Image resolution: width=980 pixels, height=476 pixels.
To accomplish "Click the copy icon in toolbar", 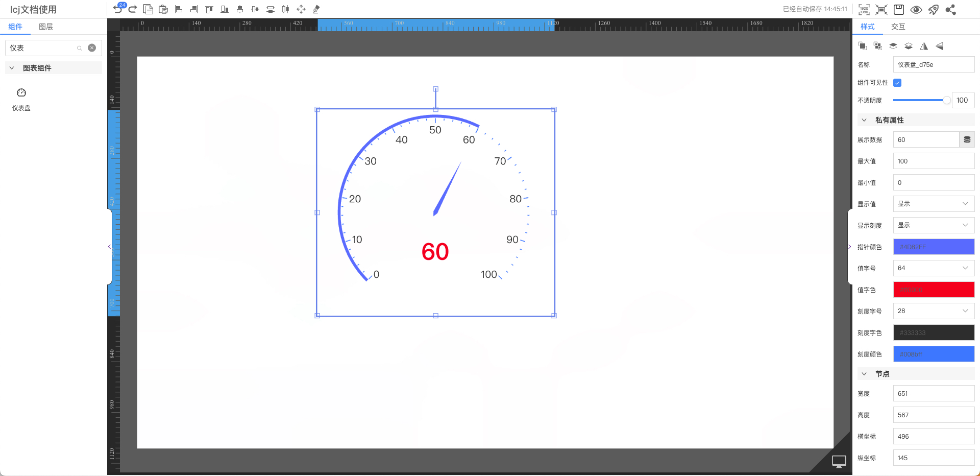I will coord(148,9).
